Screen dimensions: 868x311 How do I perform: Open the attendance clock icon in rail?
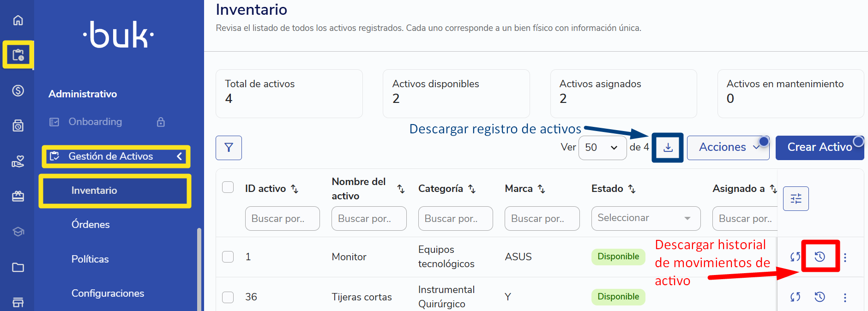click(x=18, y=126)
